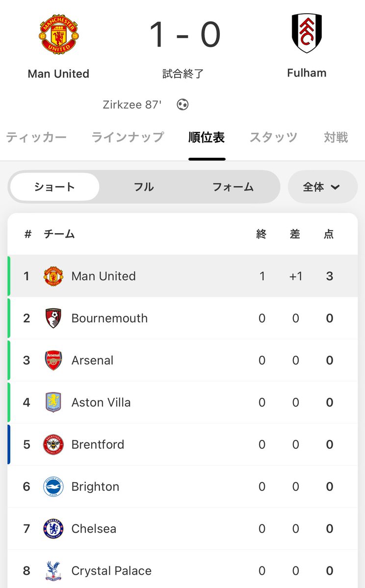Click the Manchester United crest in header

tap(59, 34)
